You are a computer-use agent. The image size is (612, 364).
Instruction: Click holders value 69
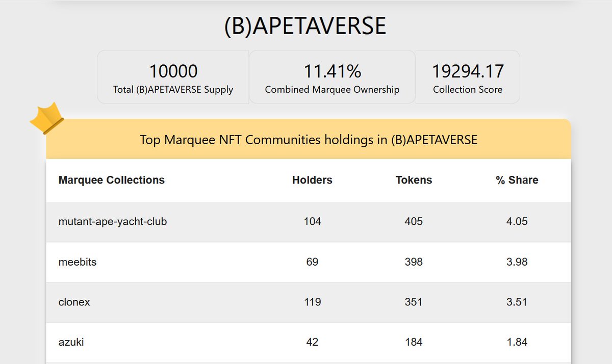(x=312, y=262)
